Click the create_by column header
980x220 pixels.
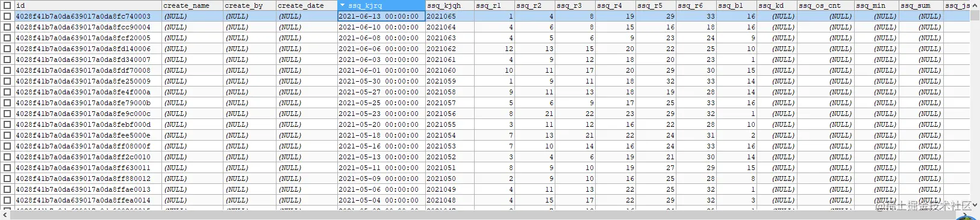pos(250,5)
